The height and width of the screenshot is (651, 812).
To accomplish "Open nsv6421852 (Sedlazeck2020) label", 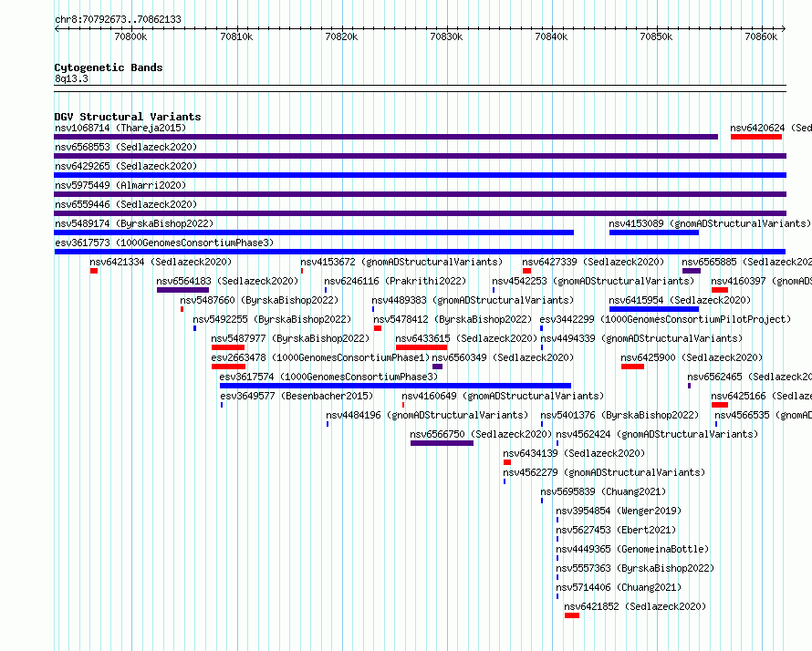I will click(635, 606).
